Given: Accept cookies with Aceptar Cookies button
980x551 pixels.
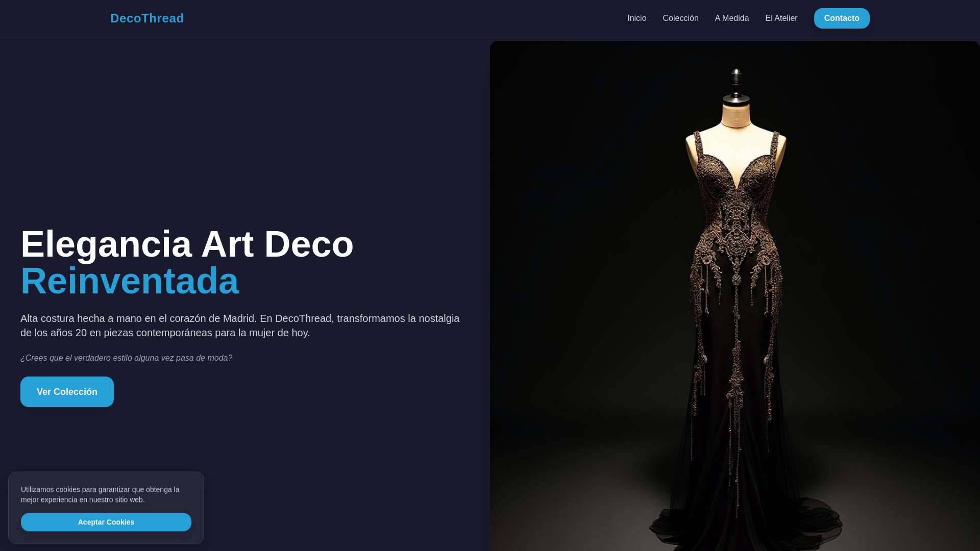Looking at the screenshot, I should [x=106, y=522].
